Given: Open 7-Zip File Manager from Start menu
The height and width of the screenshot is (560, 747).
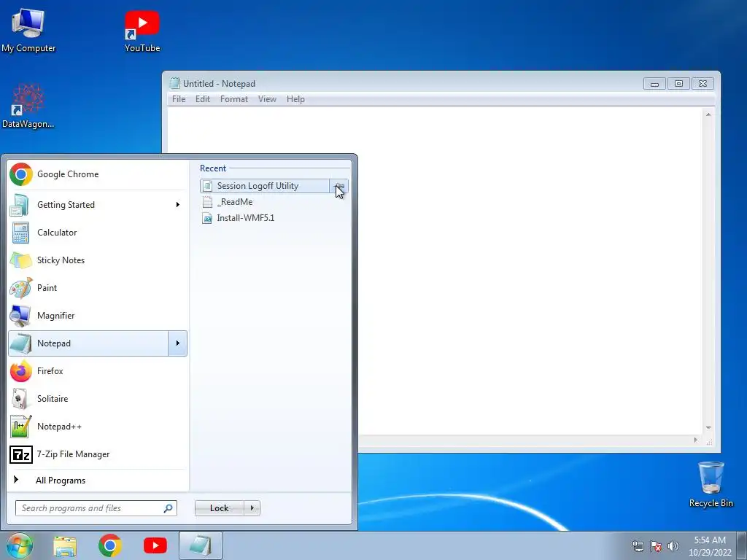Looking at the screenshot, I should [97, 454].
